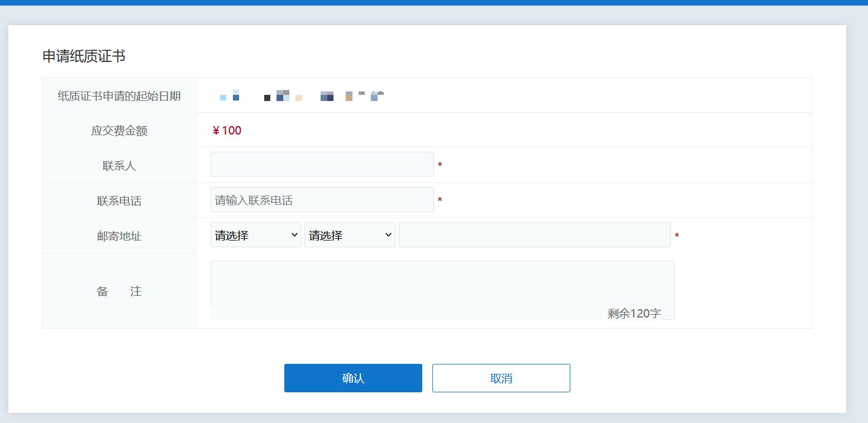This screenshot has height=423, width=868.
Task: Click the detailed mailing address text box
Action: coord(534,235)
